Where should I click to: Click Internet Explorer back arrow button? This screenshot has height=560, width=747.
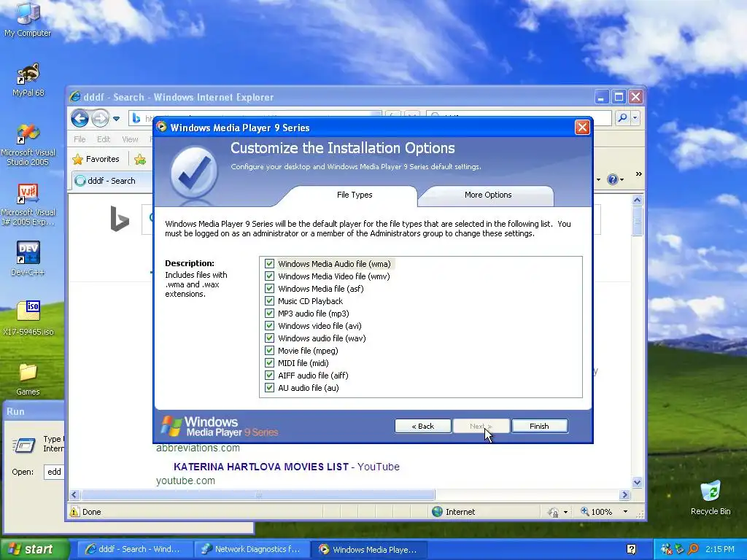click(80, 118)
